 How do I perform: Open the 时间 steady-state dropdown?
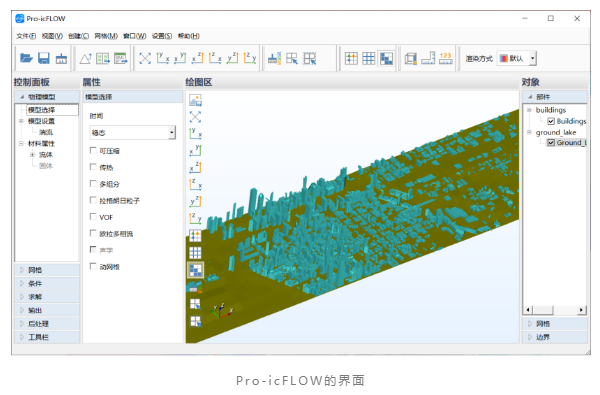pos(133,132)
